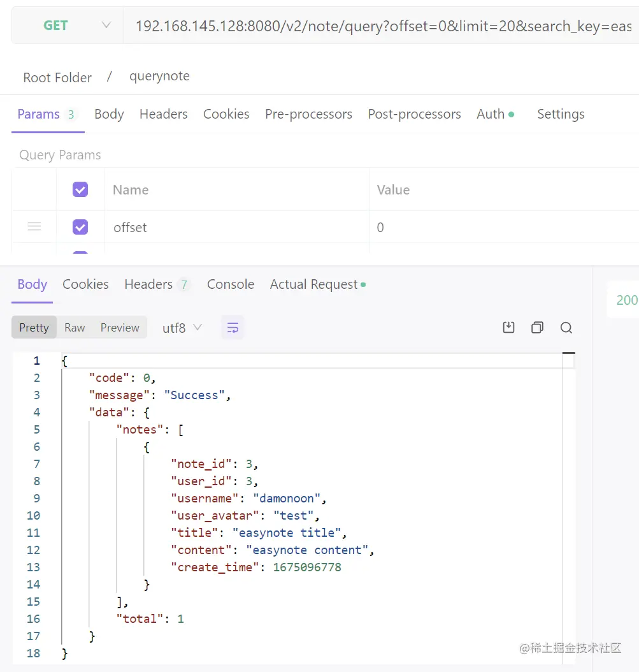Click the copy response icon
Image resolution: width=639 pixels, height=672 pixels.
tap(537, 328)
